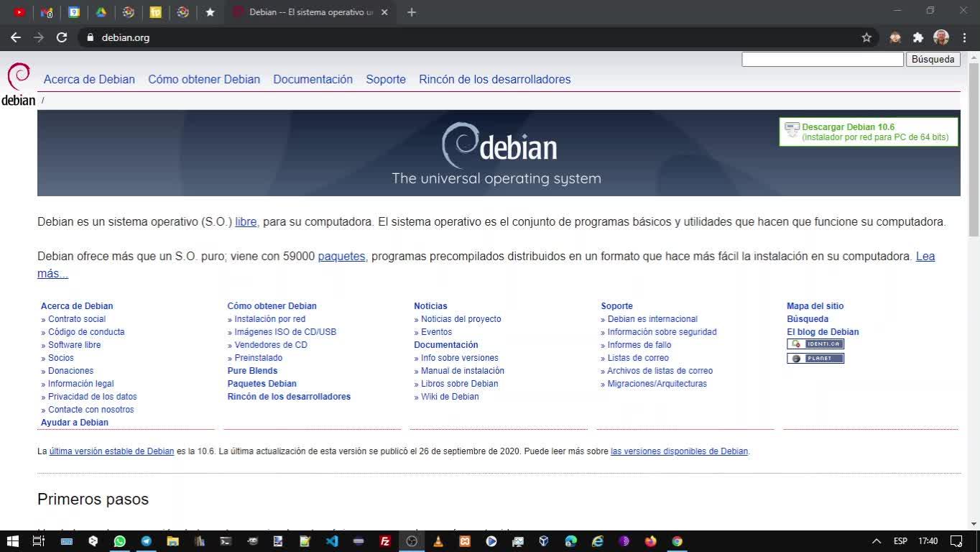Image resolution: width=980 pixels, height=552 pixels.
Task: Open Internet Explorer from the taskbar
Action: (597, 541)
